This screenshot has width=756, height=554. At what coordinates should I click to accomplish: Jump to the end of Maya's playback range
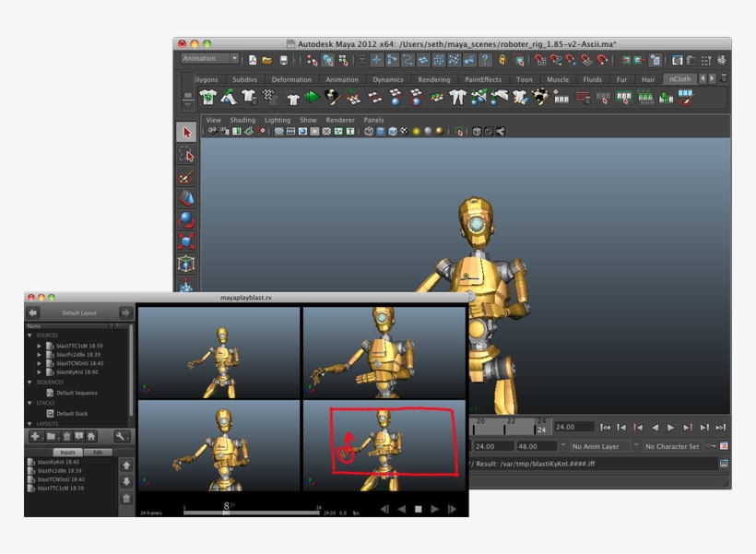click(x=720, y=428)
